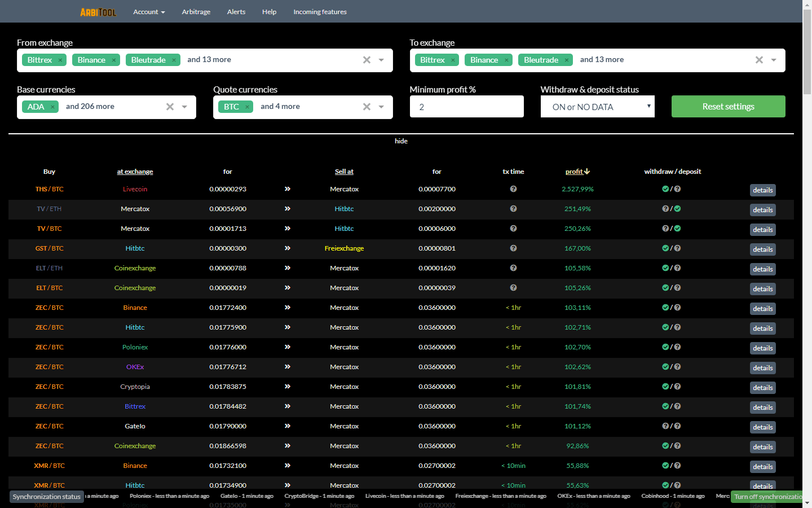Viewport: 812px width, 508px height.
Task: Open the Arbitrage menu item
Action: click(x=196, y=12)
